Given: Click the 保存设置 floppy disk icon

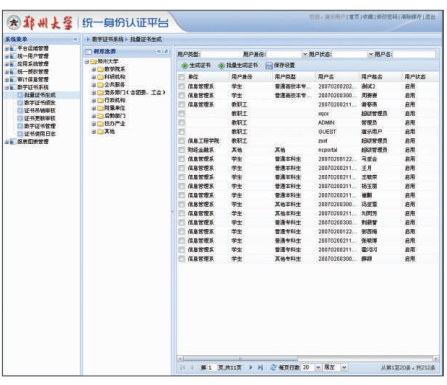Looking at the screenshot, I should pyautogui.click(x=269, y=66).
